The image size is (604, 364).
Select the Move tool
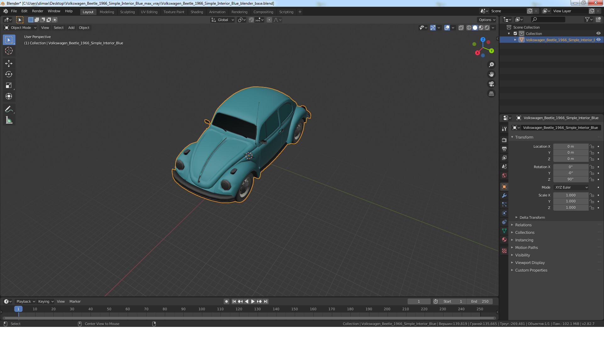coord(9,63)
